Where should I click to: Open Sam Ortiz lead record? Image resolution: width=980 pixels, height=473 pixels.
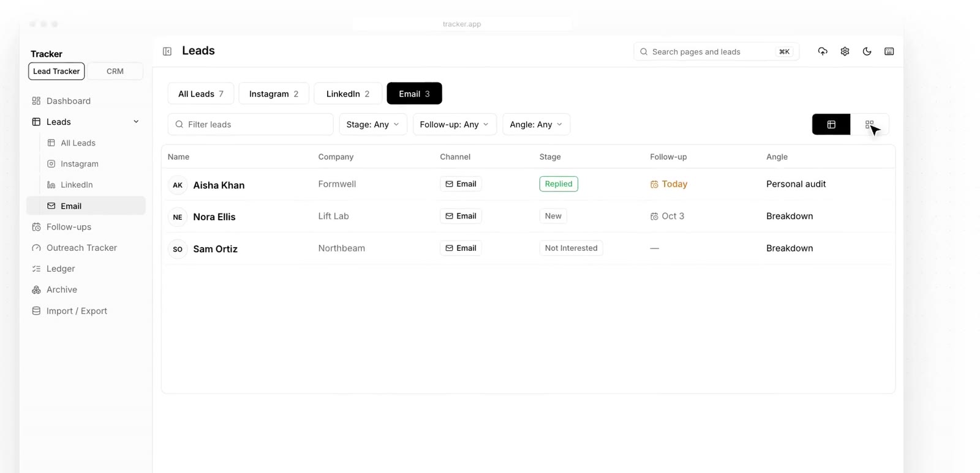click(215, 249)
